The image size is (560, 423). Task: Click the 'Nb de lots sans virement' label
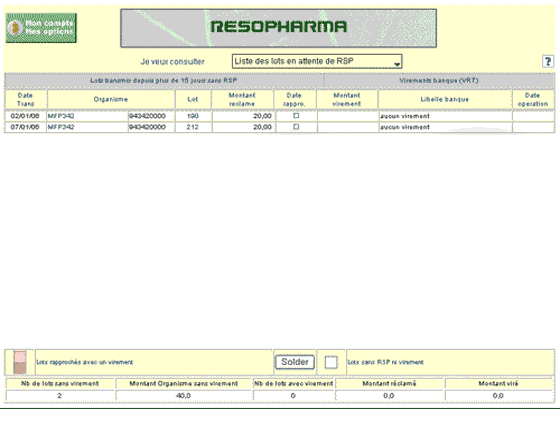(x=60, y=384)
